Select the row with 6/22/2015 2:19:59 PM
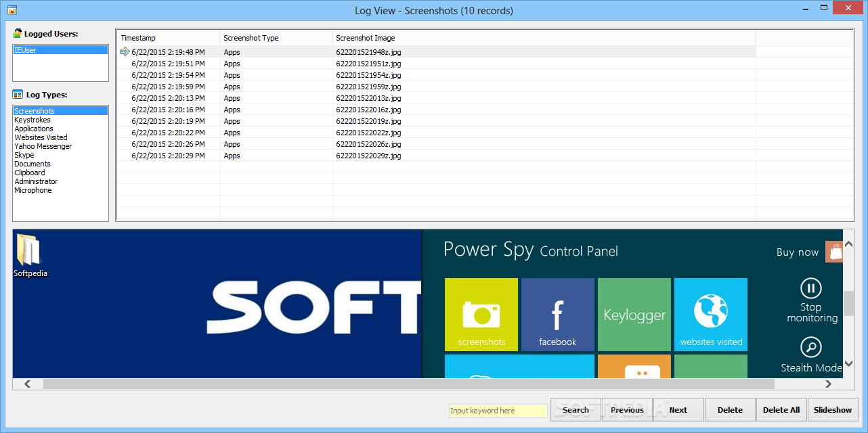The image size is (868, 433). 436,87
